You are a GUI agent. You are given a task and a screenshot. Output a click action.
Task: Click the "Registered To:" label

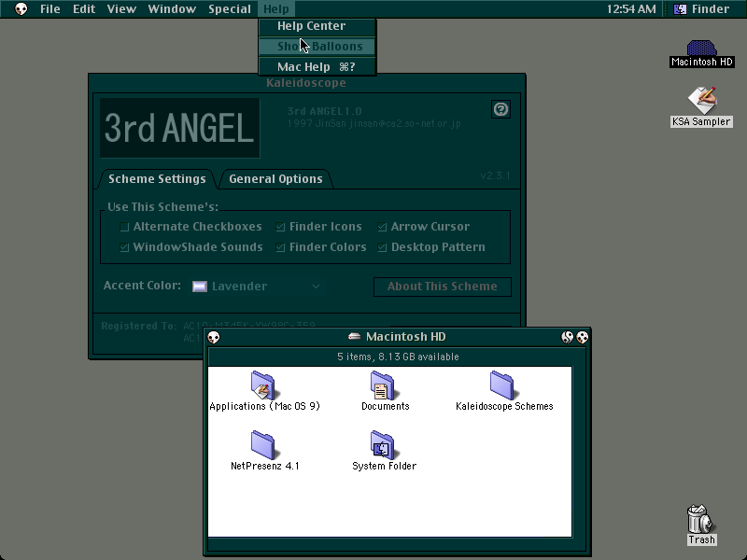point(139,326)
